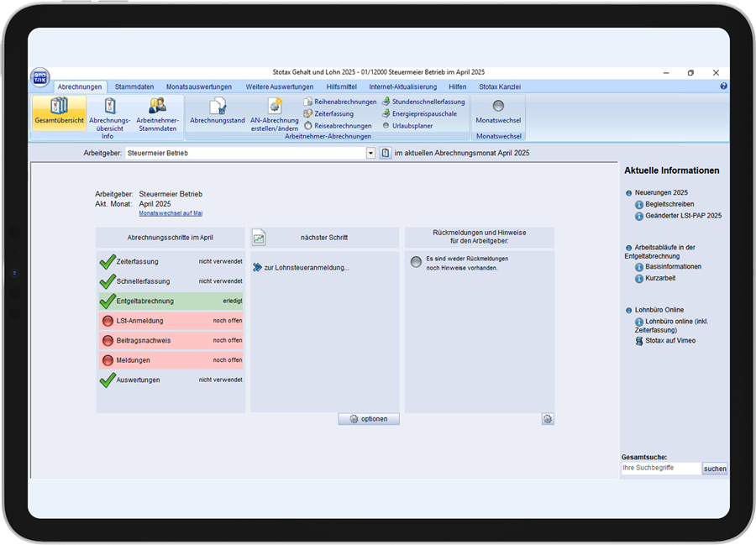Open the Basisinformationen link

coord(673,266)
